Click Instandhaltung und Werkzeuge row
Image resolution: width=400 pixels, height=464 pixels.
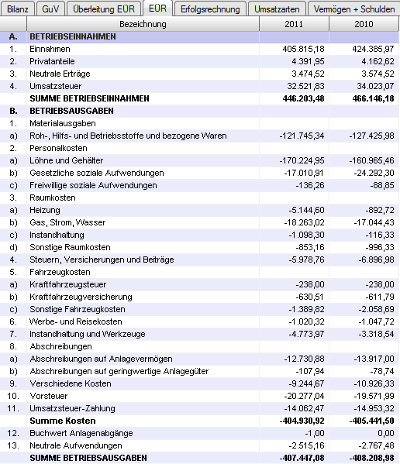pos(199,334)
